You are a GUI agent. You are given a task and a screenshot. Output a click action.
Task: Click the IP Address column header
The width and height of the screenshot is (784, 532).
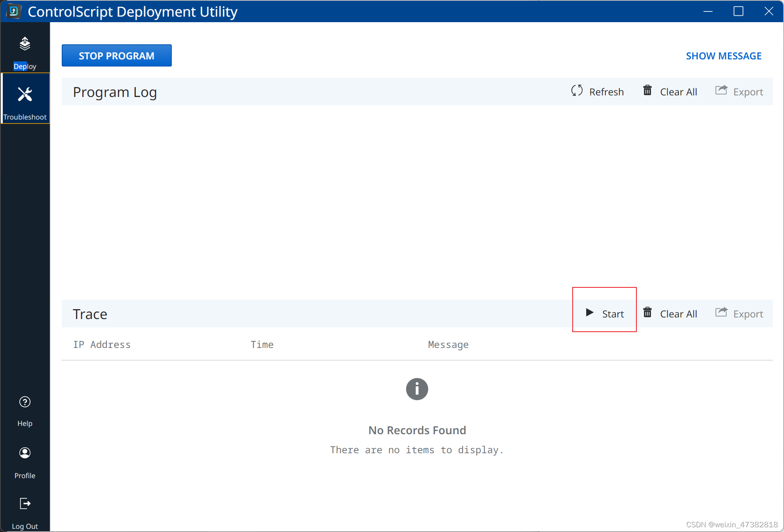[x=102, y=345]
